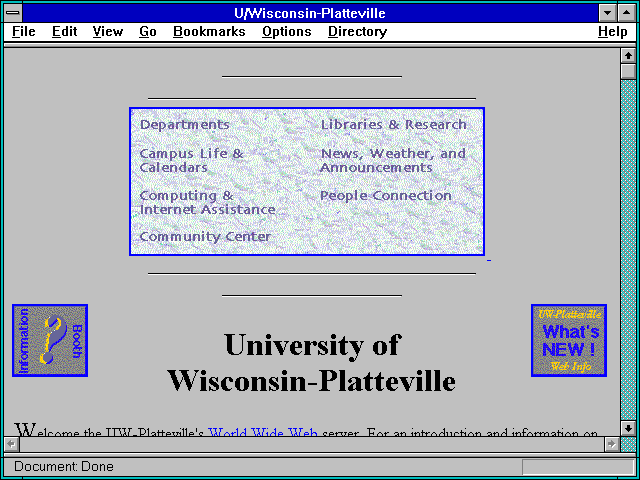Image resolution: width=640 pixels, height=480 pixels.
Task: Open People Connection link
Action: coord(386,196)
